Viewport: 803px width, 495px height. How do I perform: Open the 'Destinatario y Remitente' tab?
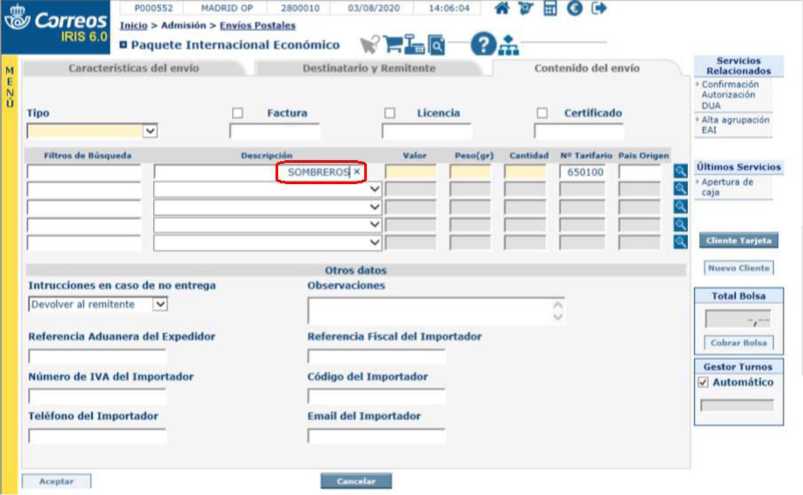[x=368, y=68]
